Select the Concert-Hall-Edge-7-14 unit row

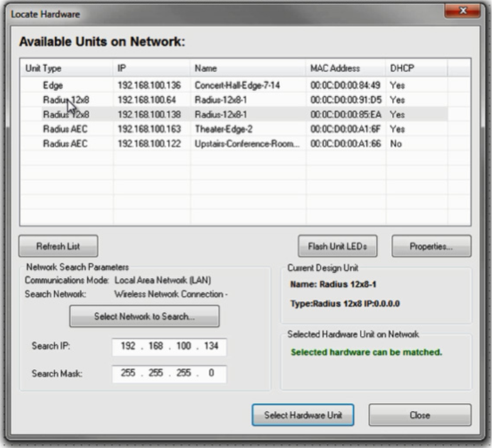[x=237, y=85]
